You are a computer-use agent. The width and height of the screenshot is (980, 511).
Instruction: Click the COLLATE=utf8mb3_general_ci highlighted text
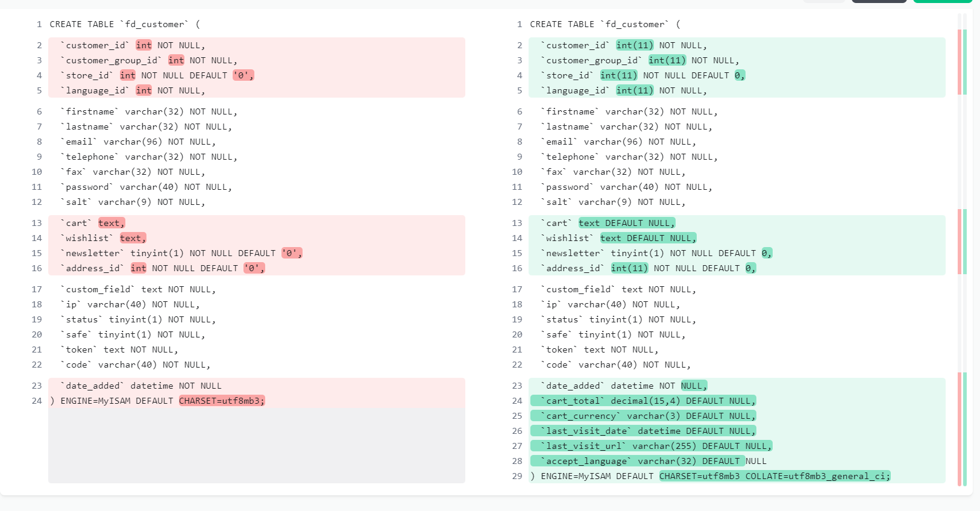(818, 476)
